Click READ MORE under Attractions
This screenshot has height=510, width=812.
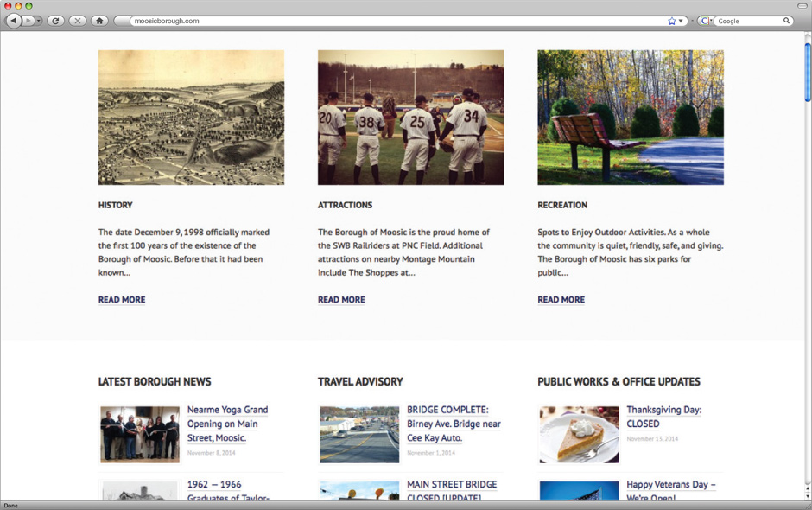pos(341,300)
